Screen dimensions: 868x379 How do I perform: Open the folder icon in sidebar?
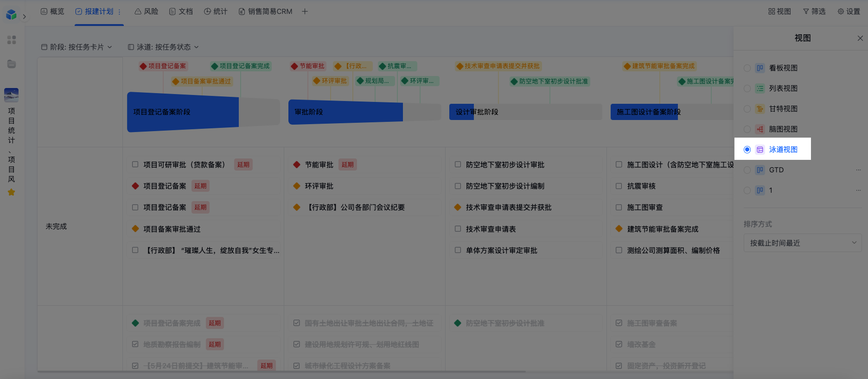tap(12, 64)
